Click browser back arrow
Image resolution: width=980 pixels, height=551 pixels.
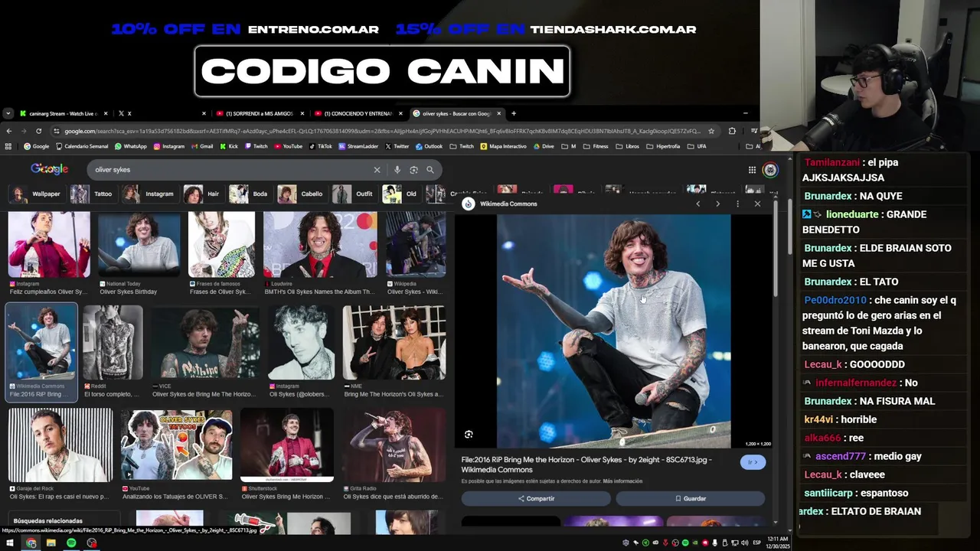point(9,131)
